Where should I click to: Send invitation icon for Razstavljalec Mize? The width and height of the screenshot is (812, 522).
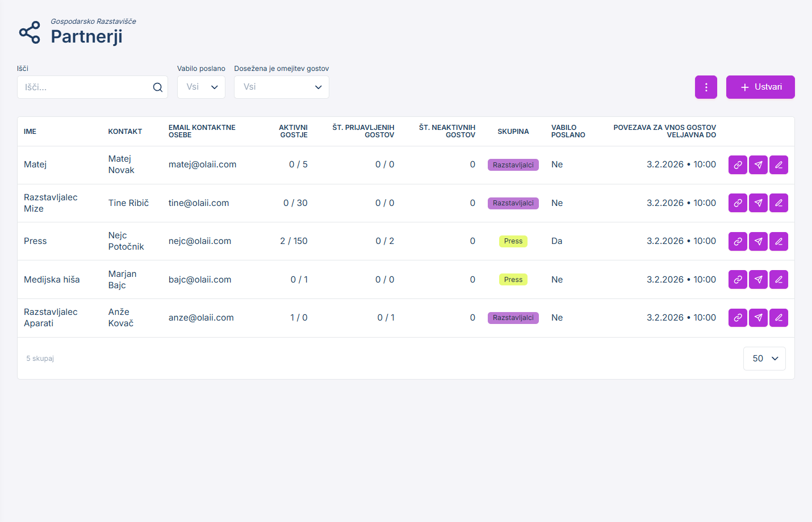758,203
